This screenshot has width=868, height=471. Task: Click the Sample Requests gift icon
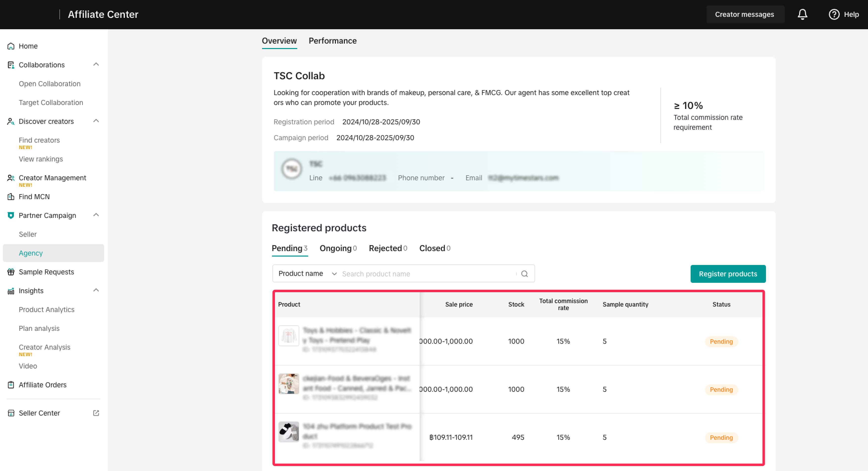(11, 272)
